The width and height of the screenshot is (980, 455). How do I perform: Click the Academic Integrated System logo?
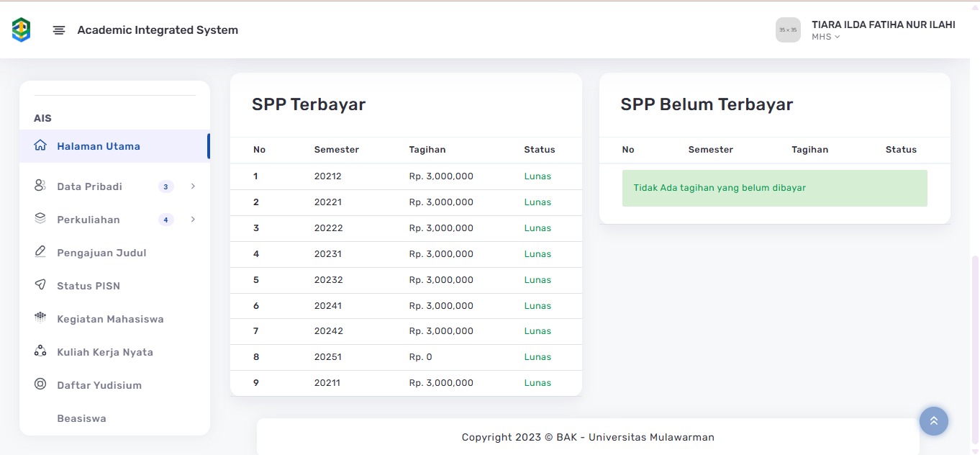pos(22,30)
